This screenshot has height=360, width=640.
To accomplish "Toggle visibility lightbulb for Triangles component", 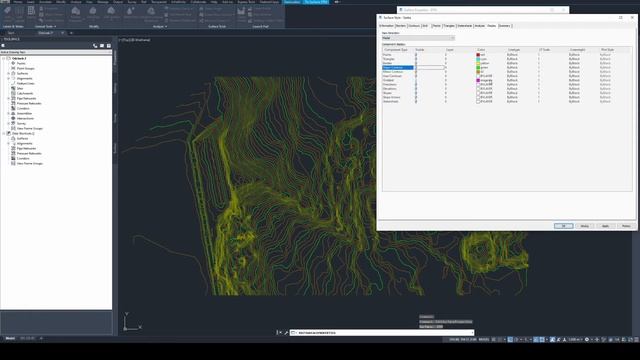I will (416, 59).
